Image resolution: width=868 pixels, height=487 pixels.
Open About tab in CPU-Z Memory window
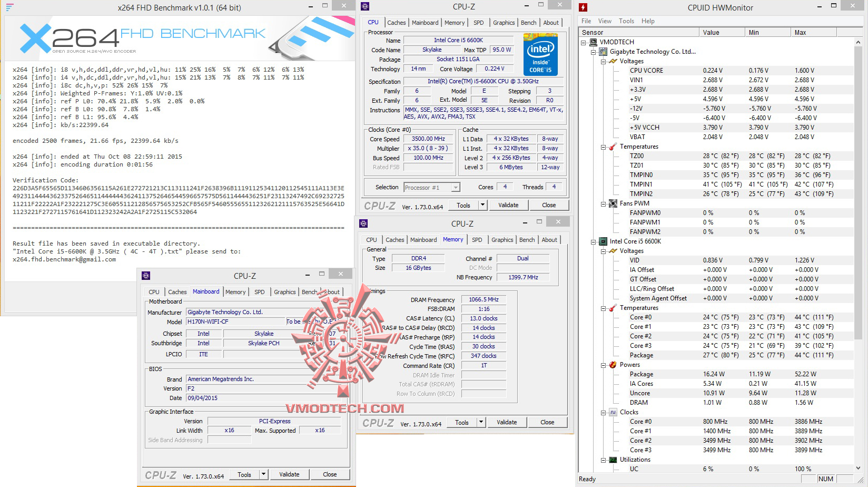point(549,240)
